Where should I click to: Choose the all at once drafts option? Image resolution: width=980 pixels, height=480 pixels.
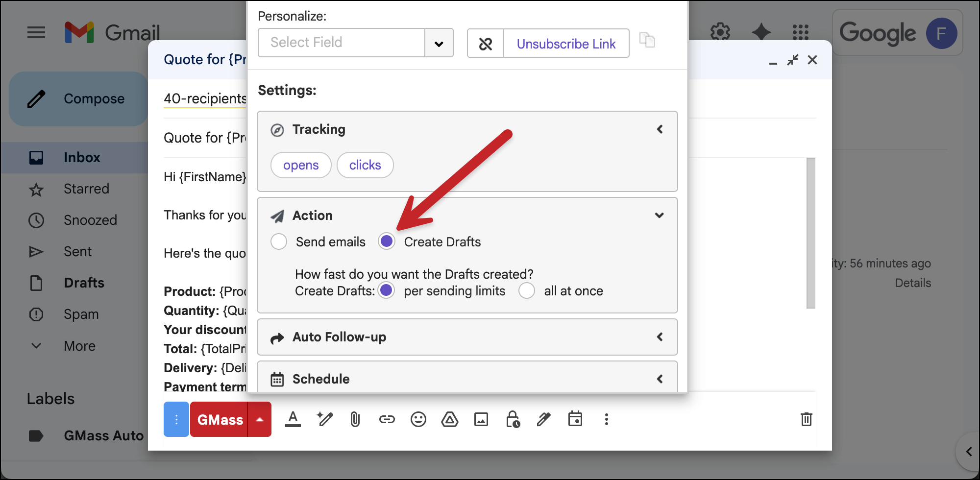(x=527, y=290)
